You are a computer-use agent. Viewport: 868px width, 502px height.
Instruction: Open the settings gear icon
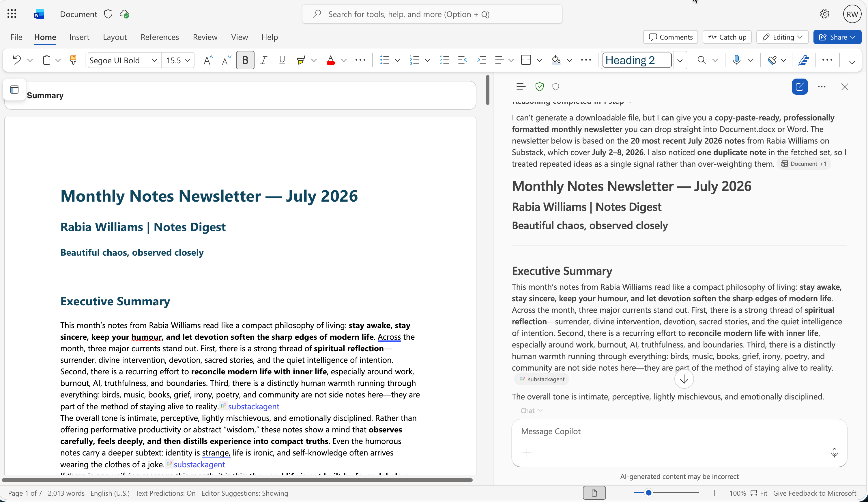pyautogui.click(x=825, y=14)
